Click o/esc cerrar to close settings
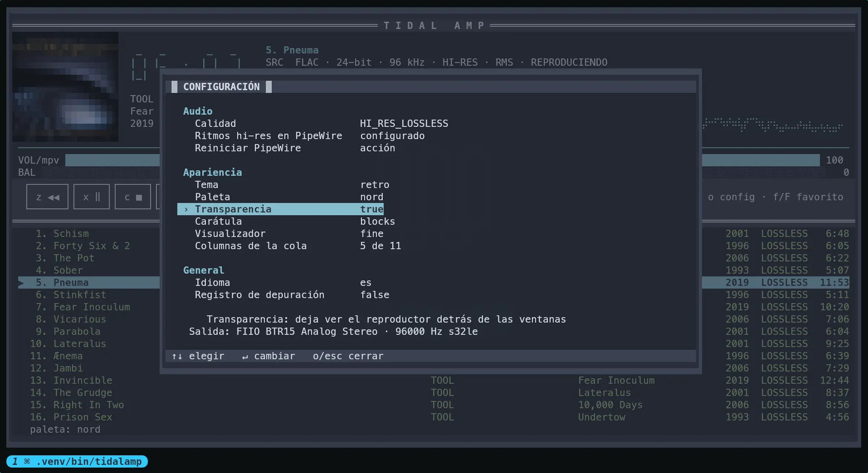The height and width of the screenshot is (473, 868). (x=348, y=356)
